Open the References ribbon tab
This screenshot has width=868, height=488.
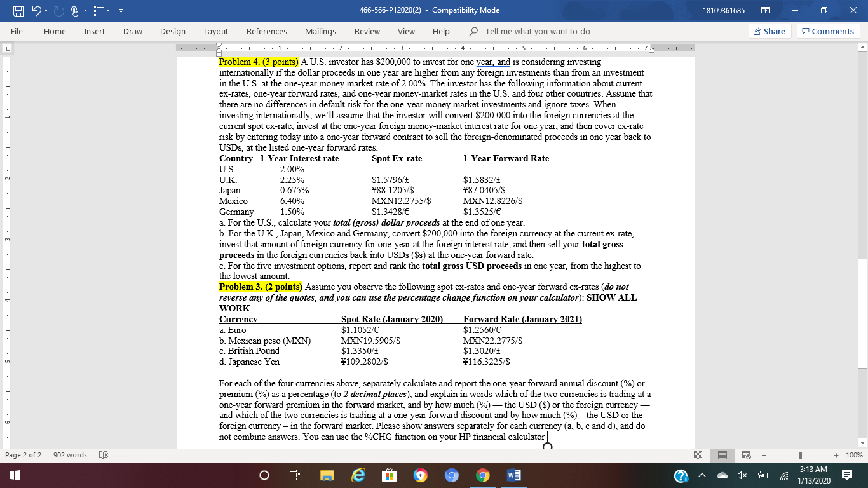click(267, 31)
